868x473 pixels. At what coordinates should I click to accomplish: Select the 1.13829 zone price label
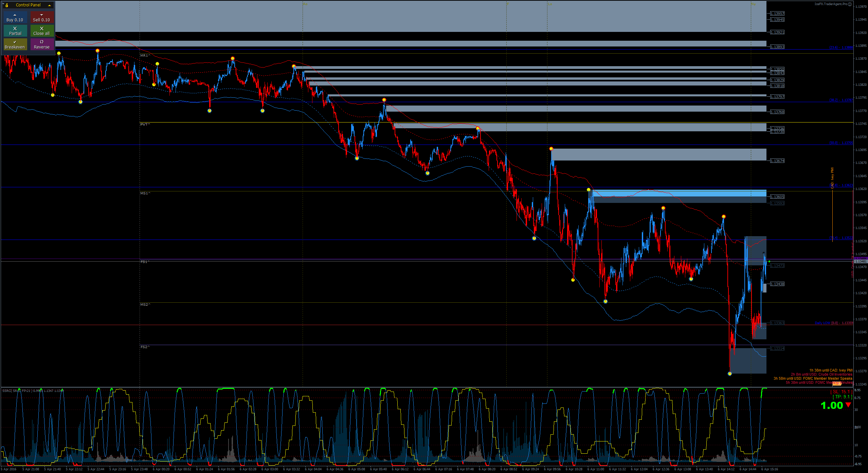pos(777,80)
